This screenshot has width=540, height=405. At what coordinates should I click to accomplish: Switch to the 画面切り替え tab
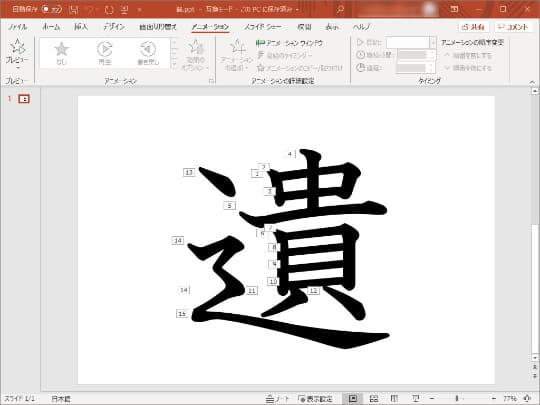point(158,27)
